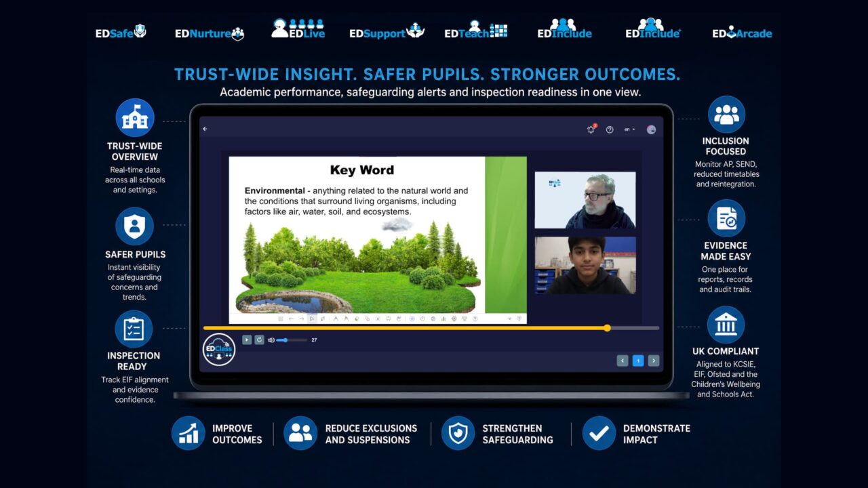Click the Reduce Exclusions and Suspensions people icon
Image resolution: width=868 pixels, height=488 pixels.
pyautogui.click(x=300, y=433)
